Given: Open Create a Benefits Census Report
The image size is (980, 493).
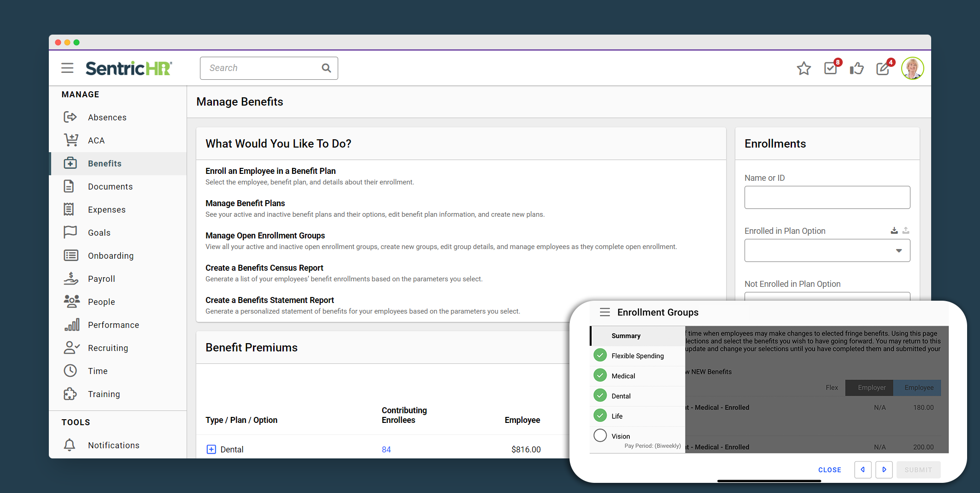Looking at the screenshot, I should pyautogui.click(x=264, y=268).
